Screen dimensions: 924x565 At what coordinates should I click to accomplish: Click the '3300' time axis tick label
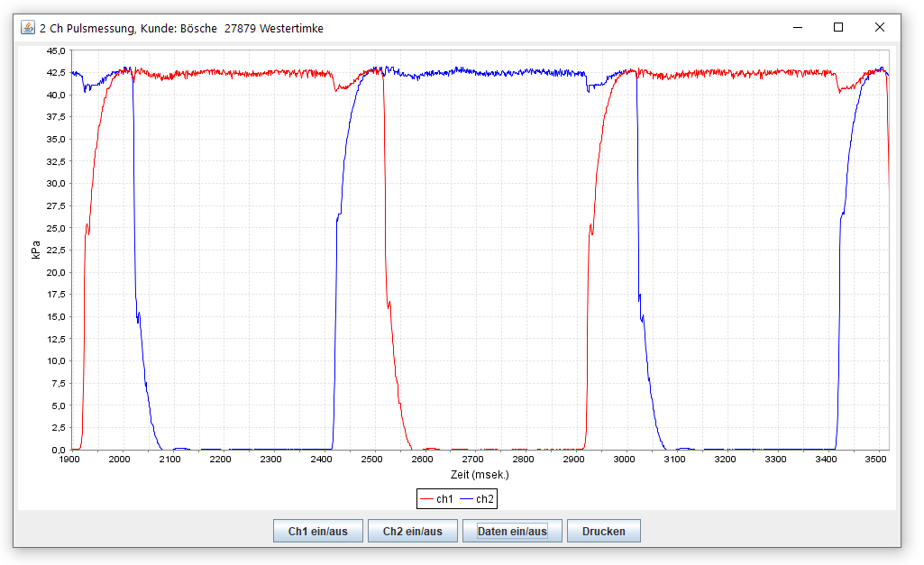775,460
